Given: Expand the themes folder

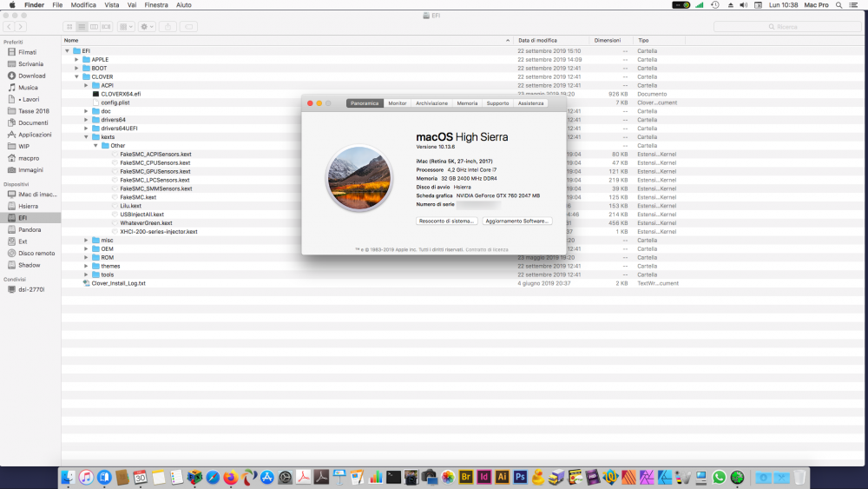Looking at the screenshot, I should point(86,267).
